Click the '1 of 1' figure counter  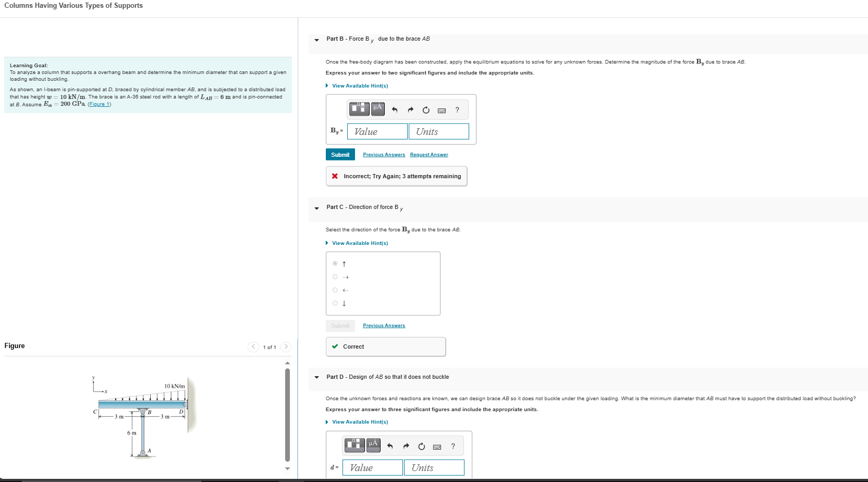[x=270, y=347]
